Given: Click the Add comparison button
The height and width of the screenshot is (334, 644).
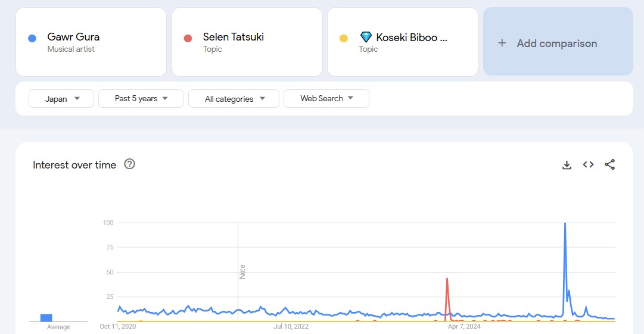Looking at the screenshot, I should click(557, 43).
